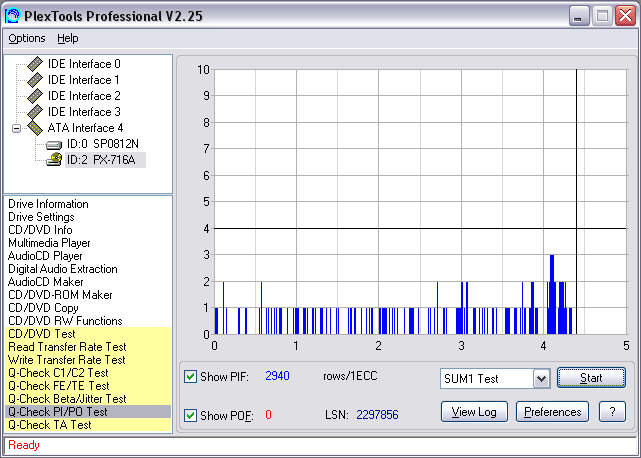This screenshot has width=641, height=458.
Task: Click the ATA Interface 4 chip icon
Action: point(35,128)
